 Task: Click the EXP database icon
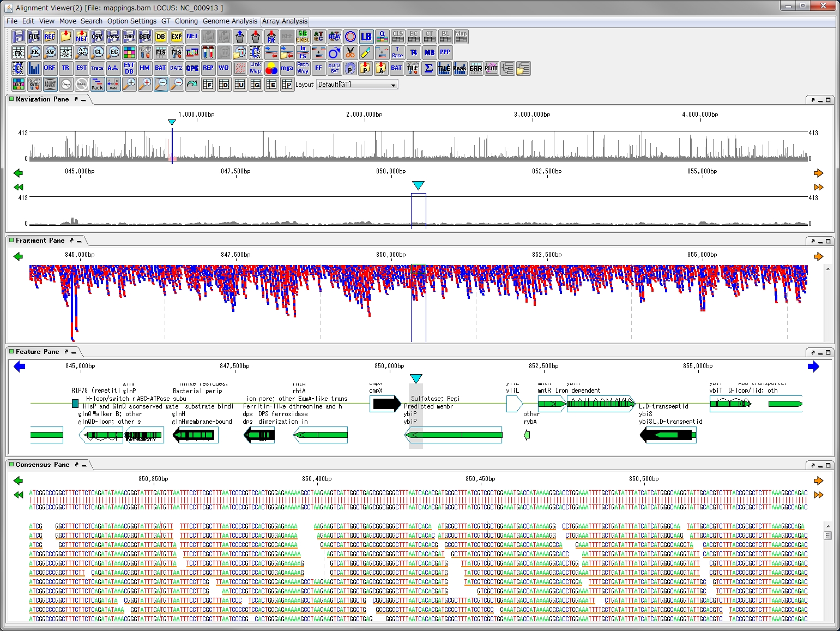177,37
